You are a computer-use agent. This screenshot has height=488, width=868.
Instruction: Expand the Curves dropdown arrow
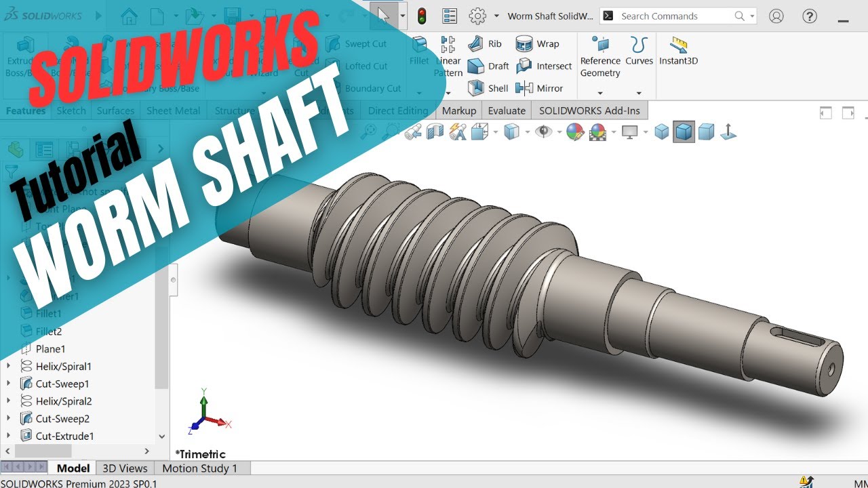pos(639,94)
